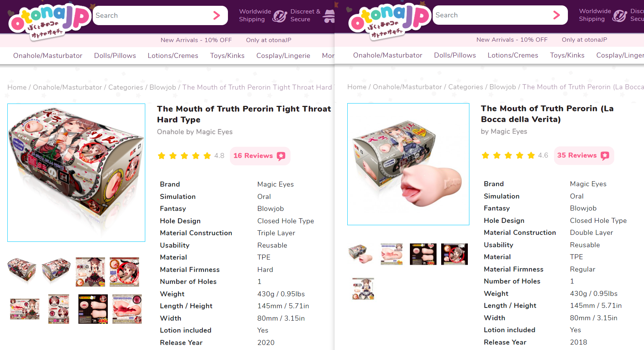
Task: Click the left Search input field
Action: click(153, 15)
